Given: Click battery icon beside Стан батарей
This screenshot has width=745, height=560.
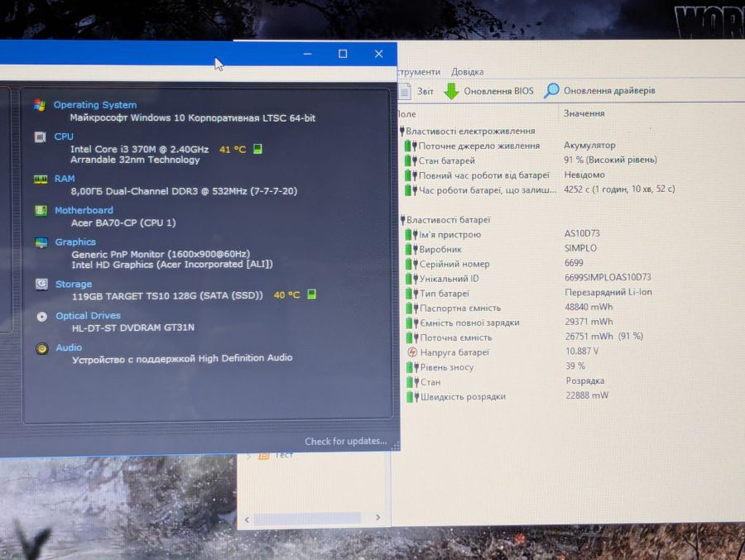Looking at the screenshot, I should point(411,160).
